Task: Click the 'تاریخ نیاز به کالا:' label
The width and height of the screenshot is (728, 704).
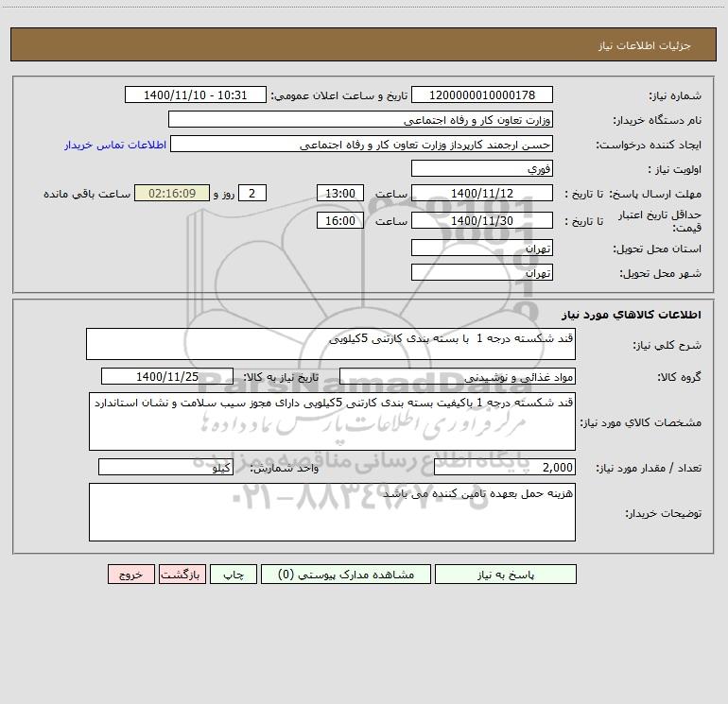Action: point(282,377)
